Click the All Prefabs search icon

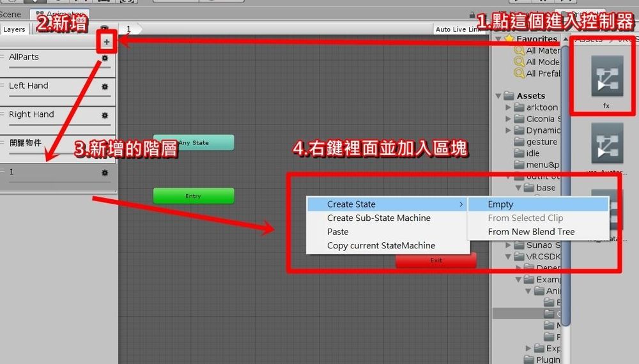519,73
